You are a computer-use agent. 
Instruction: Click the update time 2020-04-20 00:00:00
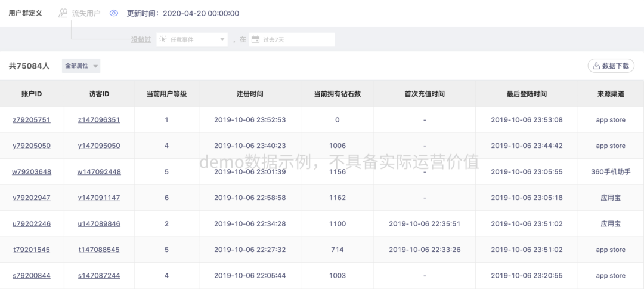click(201, 13)
